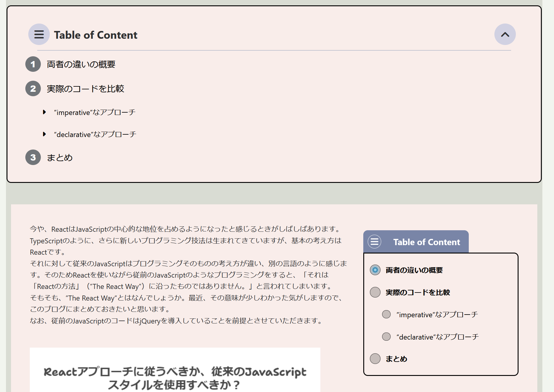This screenshot has width=554, height=392.
Task: Select the sidebar radio for "declarative"なアプローチ
Action: click(386, 337)
